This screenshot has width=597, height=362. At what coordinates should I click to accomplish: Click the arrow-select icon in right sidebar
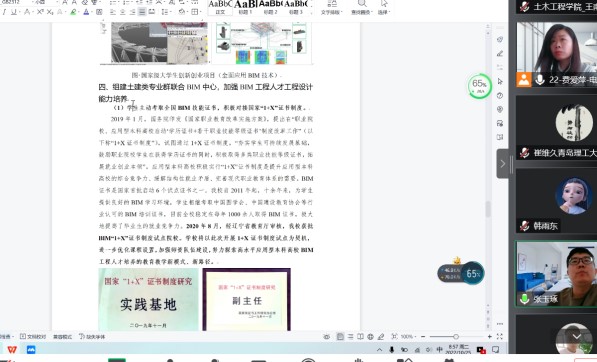(x=500, y=81)
